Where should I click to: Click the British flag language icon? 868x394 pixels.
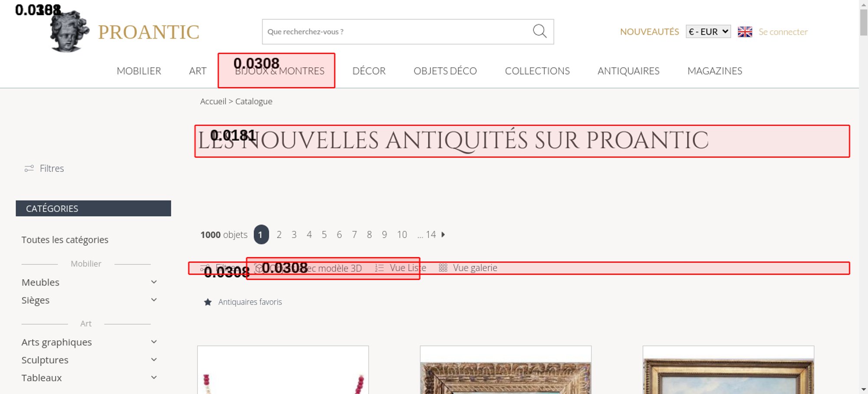click(x=745, y=32)
